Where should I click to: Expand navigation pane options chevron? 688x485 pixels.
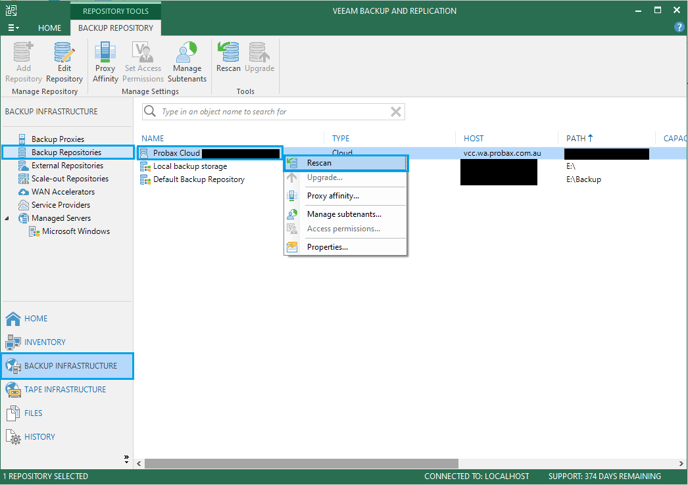126,459
